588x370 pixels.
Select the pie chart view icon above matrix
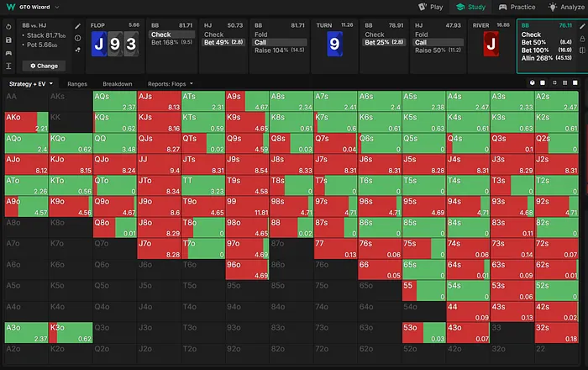[533, 83]
